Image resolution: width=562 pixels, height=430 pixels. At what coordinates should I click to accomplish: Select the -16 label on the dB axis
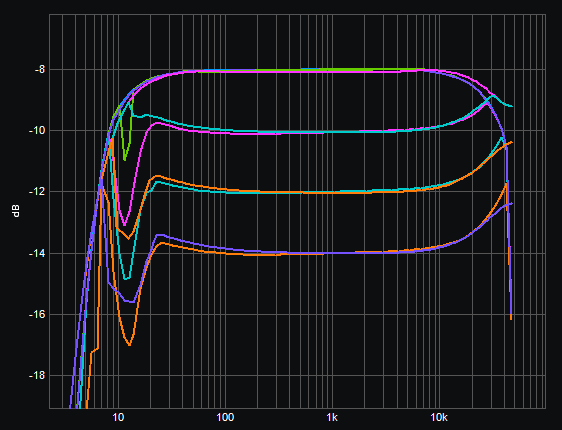[x=38, y=315]
